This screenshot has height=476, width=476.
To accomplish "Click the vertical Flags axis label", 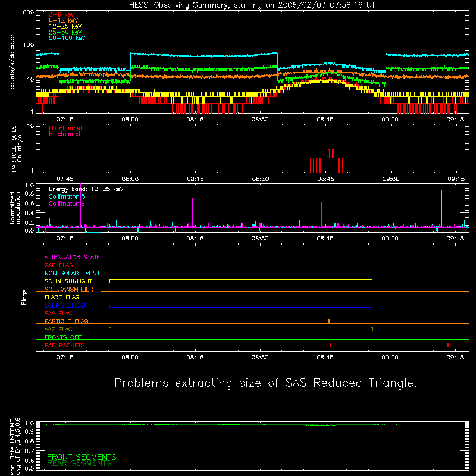I will click(x=24, y=297).
